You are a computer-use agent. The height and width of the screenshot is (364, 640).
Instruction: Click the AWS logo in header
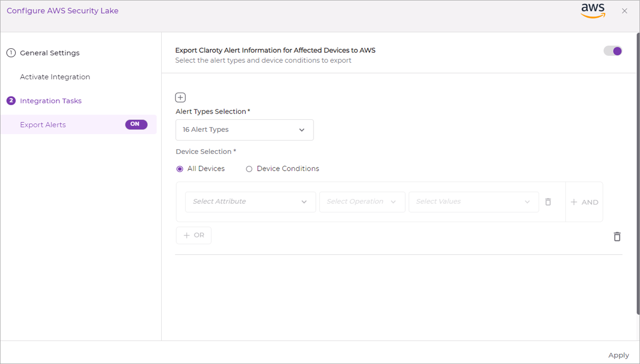pos(593,11)
